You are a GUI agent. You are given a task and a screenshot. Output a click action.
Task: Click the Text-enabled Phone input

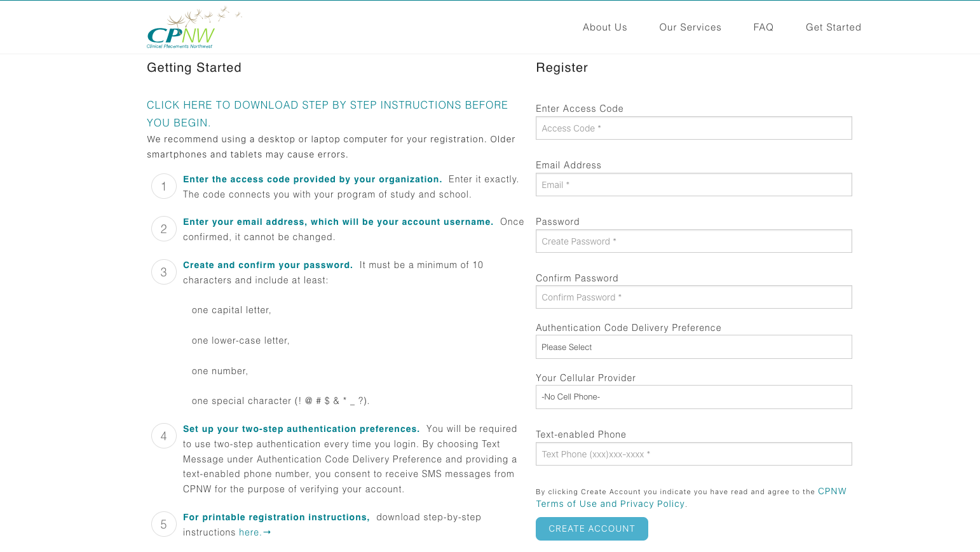(x=693, y=454)
